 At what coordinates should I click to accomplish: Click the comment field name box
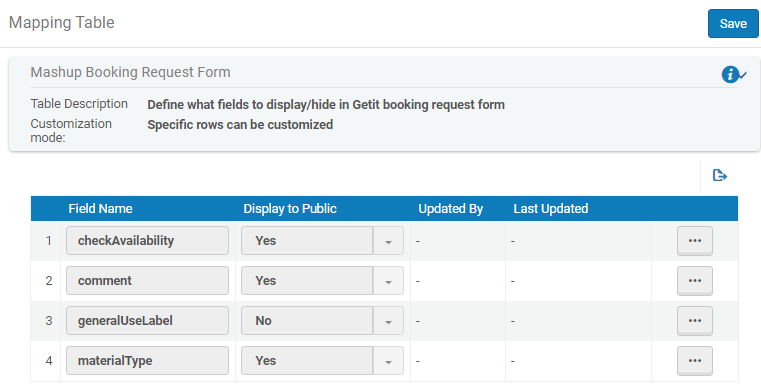(x=147, y=281)
